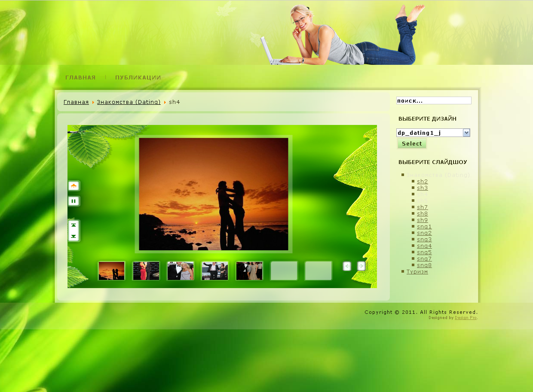This screenshot has width=533, height=392.
Task: Open the ГЛАВНАЯ menu item
Action: tap(80, 78)
